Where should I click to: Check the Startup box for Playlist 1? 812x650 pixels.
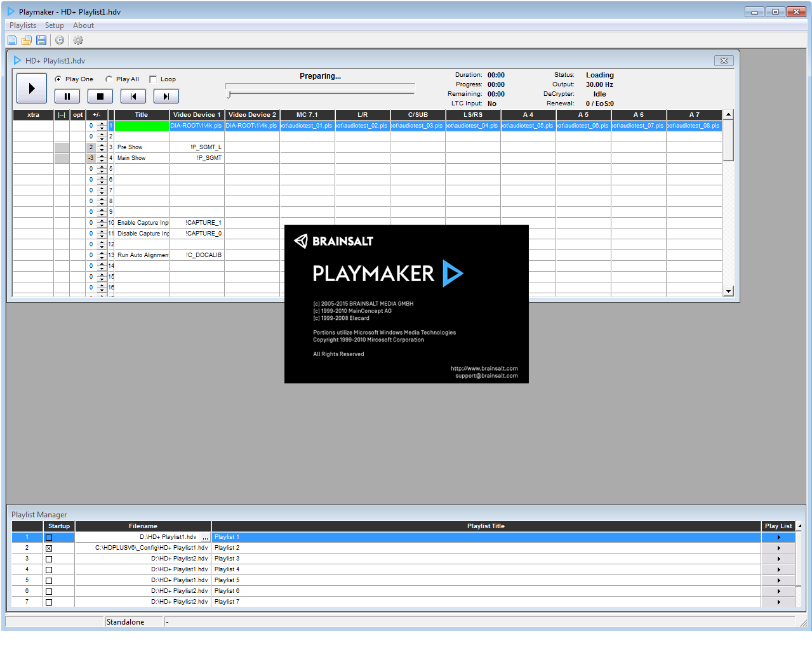pyautogui.click(x=49, y=538)
